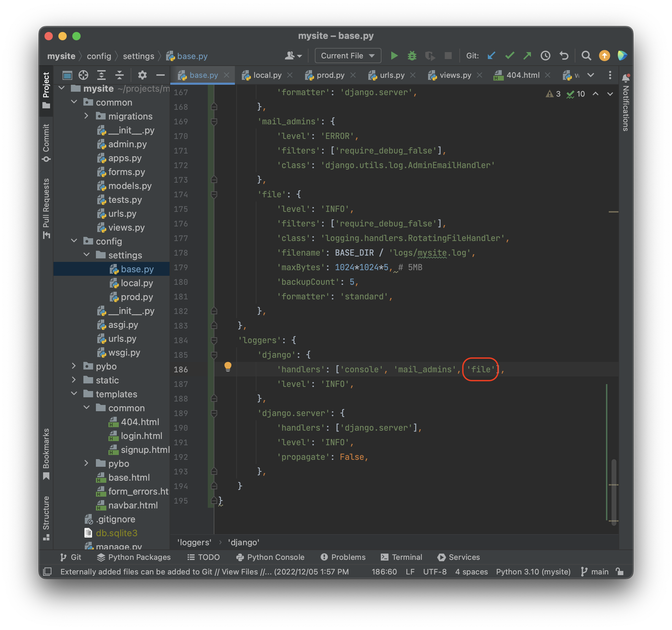Collapse the templates folder
Screen dimensions: 672x630
(74, 394)
